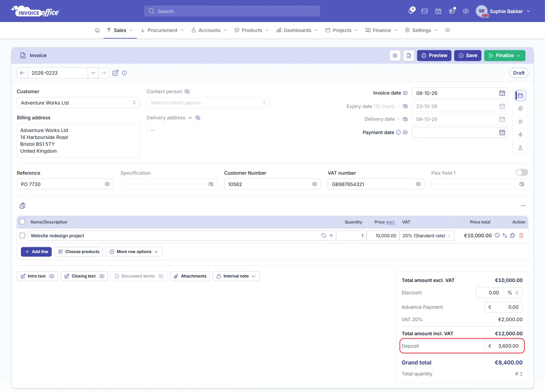Click the Payment date calendar picker
Viewport: 545px width, 392px height.
coord(502,132)
